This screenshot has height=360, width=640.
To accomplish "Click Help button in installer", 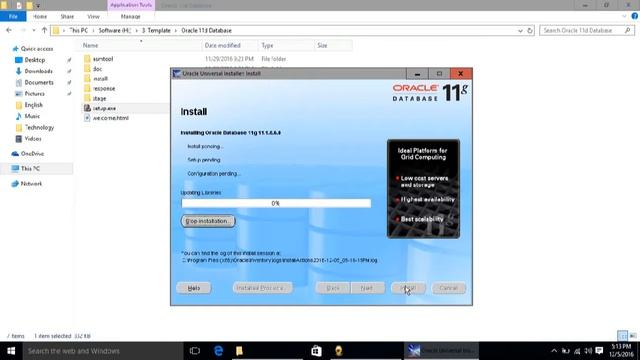I will pos(194,288).
